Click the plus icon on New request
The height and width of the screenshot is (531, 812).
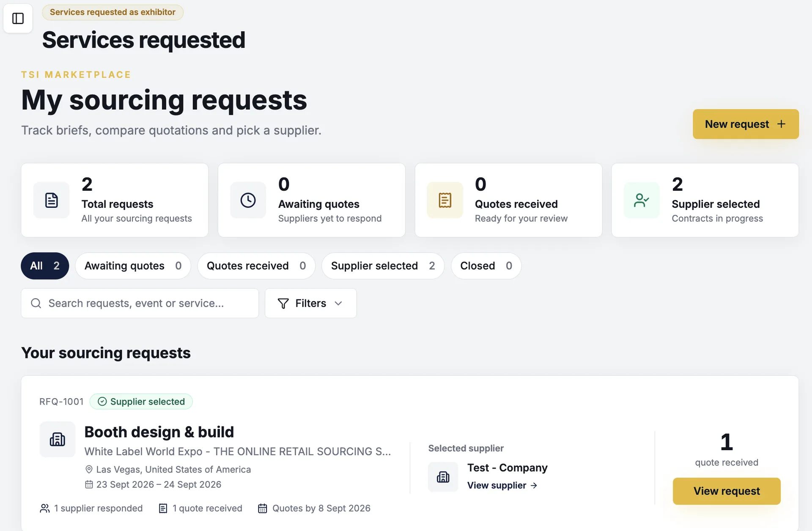781,124
